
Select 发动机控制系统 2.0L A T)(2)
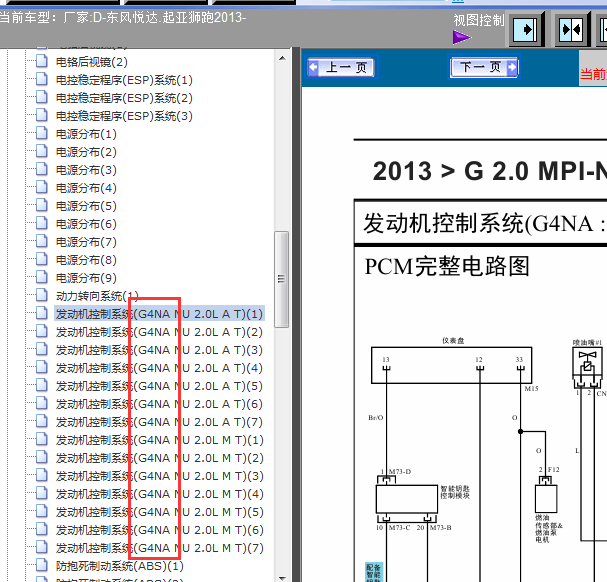tap(159, 332)
